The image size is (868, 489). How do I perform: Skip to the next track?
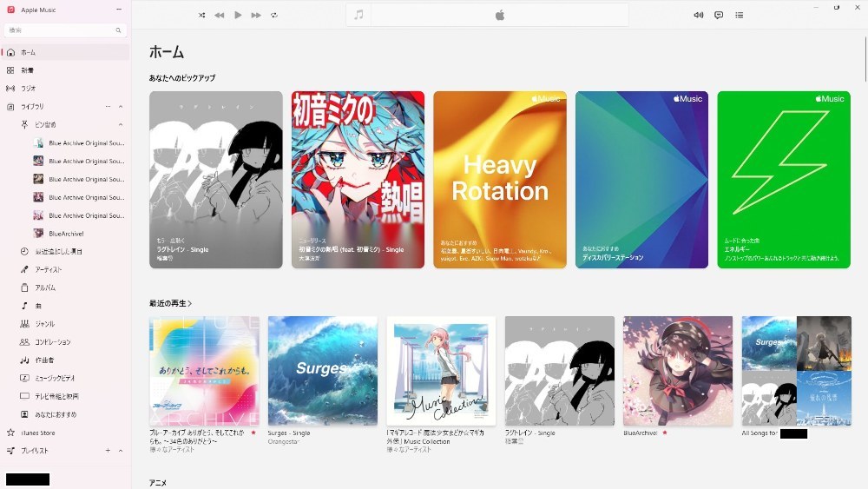point(256,15)
